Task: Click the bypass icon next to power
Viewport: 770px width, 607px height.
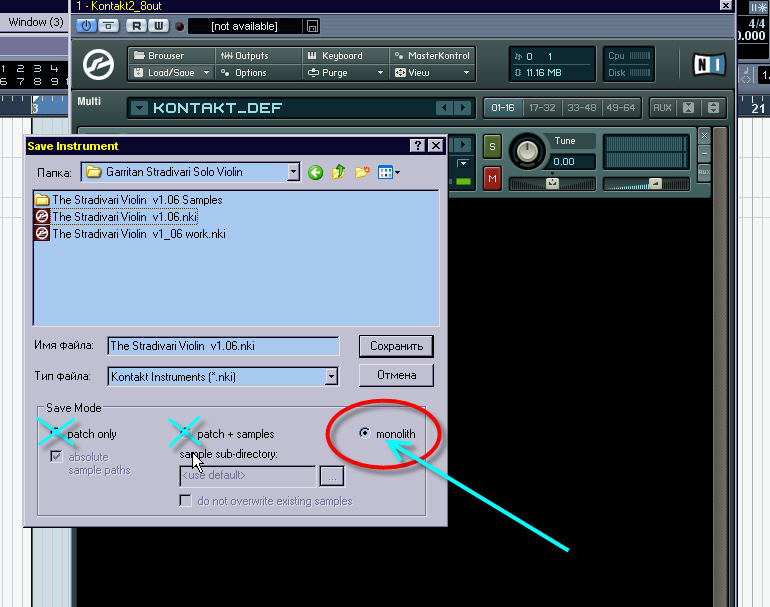Action: tap(109, 26)
